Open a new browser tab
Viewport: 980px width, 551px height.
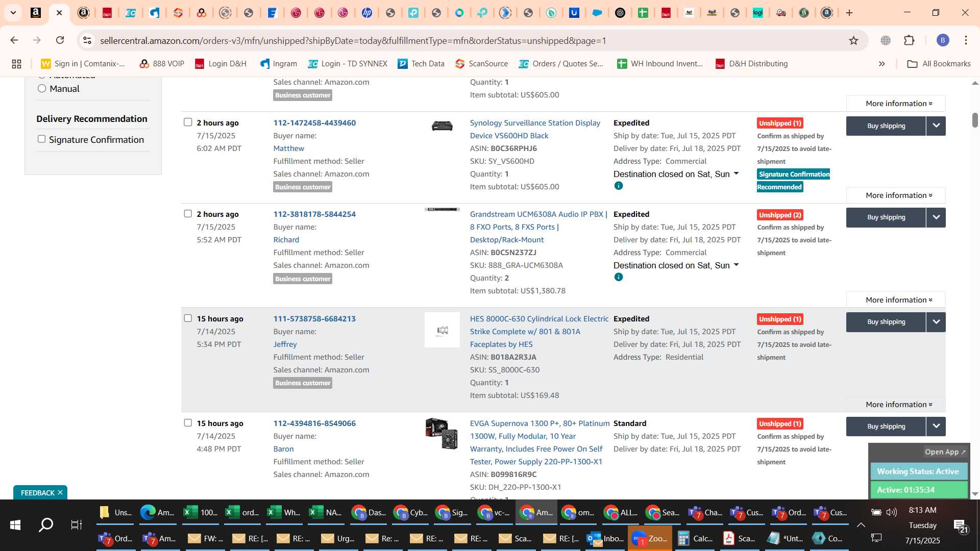click(849, 13)
